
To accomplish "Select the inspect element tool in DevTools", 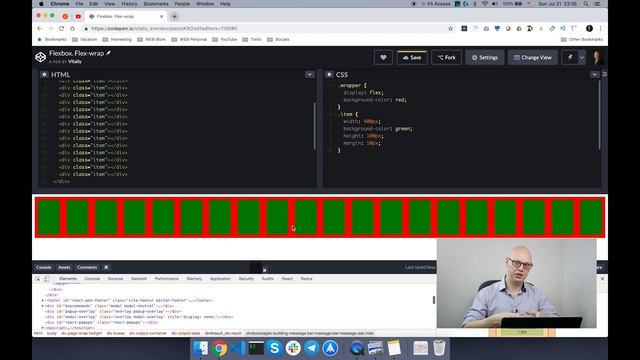I will 38,279.
